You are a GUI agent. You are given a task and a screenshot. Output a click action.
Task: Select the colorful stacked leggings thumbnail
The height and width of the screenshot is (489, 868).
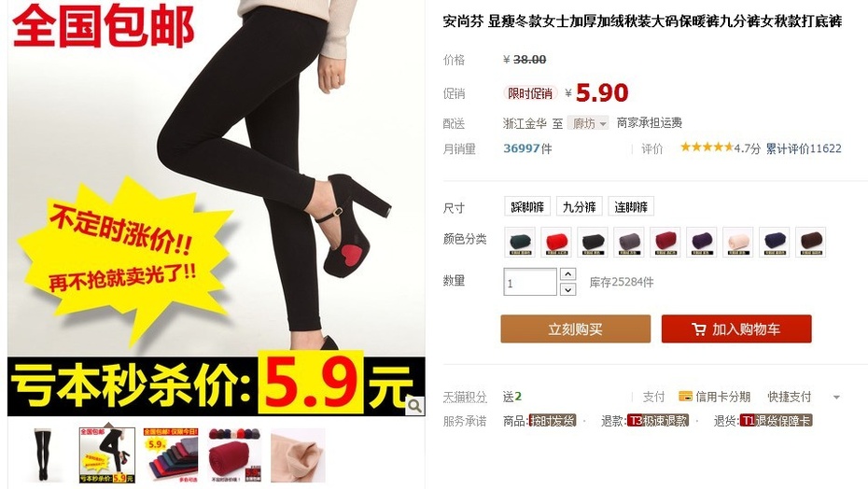coord(171,455)
